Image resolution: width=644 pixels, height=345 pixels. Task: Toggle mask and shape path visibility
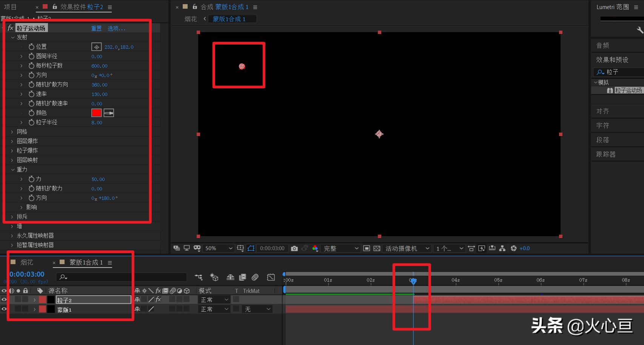tap(251, 248)
